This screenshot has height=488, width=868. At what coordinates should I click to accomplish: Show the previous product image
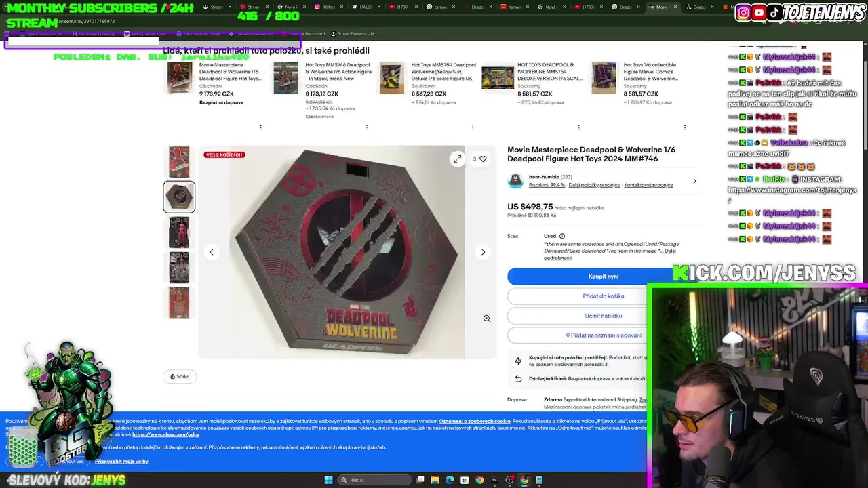(x=211, y=252)
